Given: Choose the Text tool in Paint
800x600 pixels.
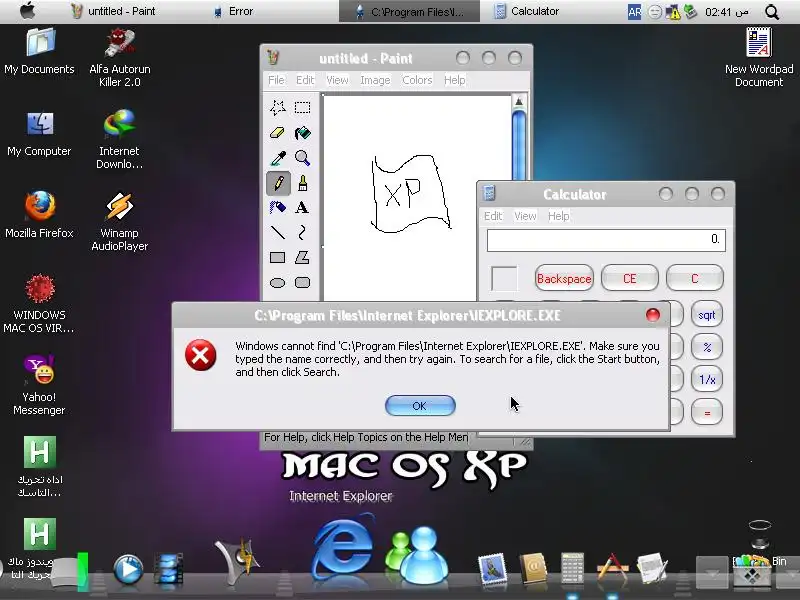Looking at the screenshot, I should pos(302,208).
